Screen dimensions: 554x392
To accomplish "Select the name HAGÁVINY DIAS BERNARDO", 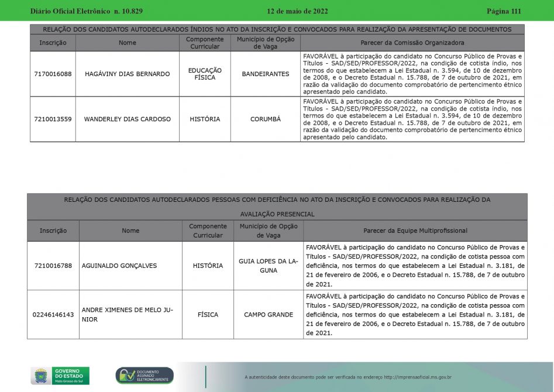I will pos(127,74).
